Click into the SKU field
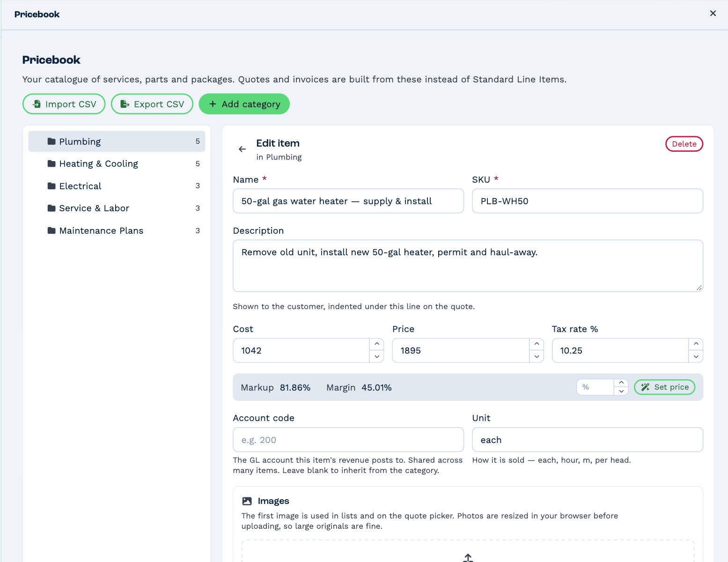The image size is (728, 562). click(588, 201)
